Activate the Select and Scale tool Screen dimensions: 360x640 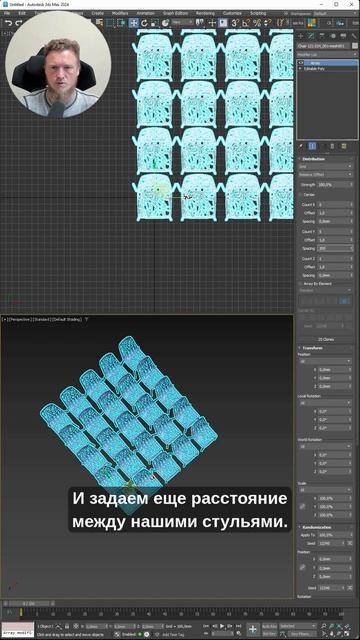click(154, 23)
